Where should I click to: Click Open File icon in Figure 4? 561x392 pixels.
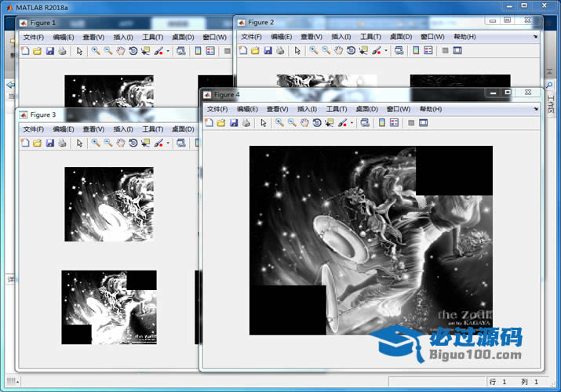pos(221,123)
